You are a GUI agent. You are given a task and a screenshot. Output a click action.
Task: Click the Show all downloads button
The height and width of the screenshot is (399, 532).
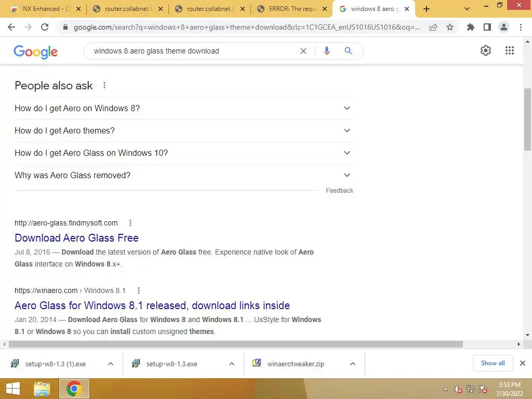point(493,363)
